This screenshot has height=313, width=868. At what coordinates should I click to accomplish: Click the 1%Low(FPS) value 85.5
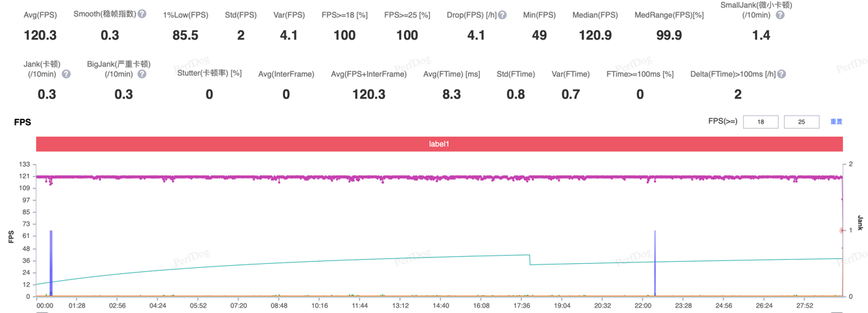coord(185,36)
